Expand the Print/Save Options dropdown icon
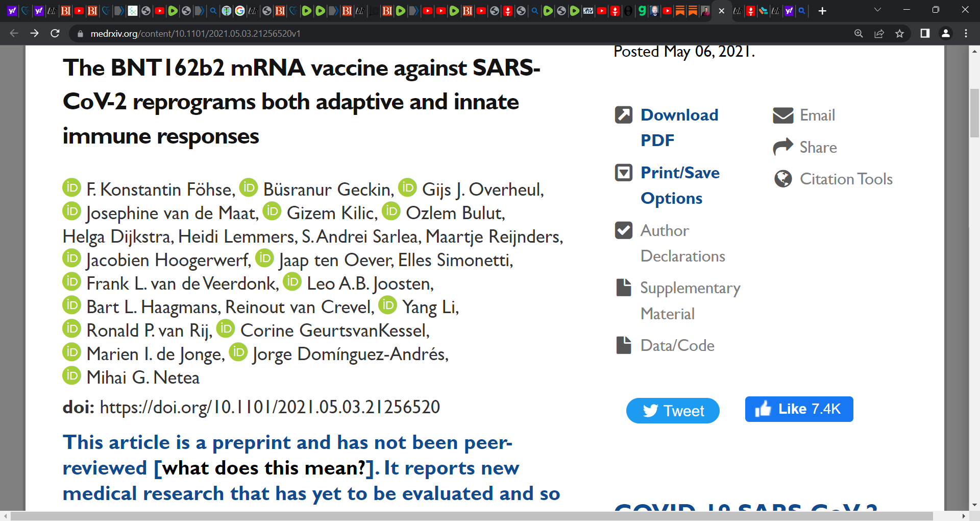Viewport: 980px width, 521px height. point(624,173)
